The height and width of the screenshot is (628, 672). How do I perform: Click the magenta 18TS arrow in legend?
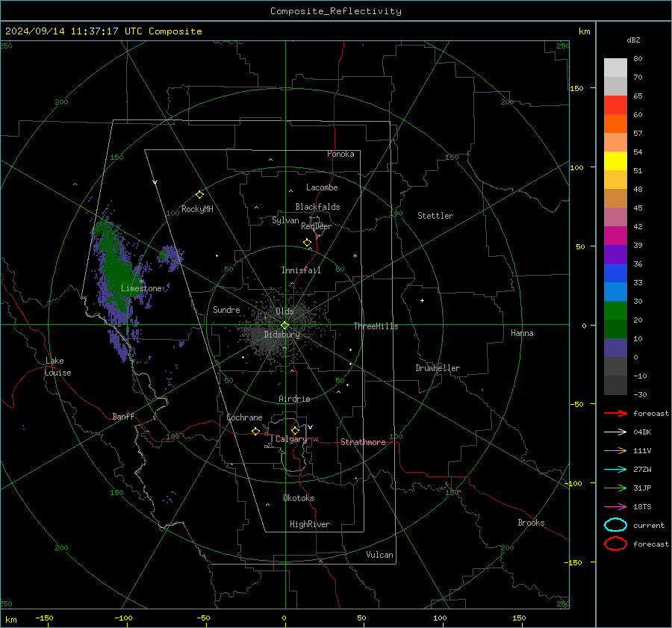(x=615, y=507)
